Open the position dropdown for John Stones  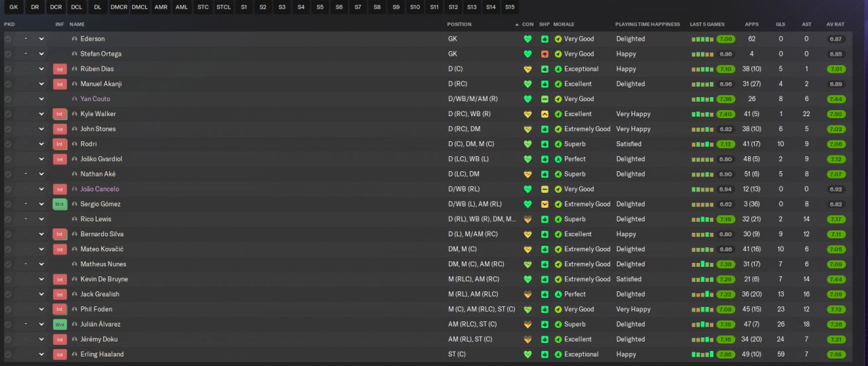point(41,129)
